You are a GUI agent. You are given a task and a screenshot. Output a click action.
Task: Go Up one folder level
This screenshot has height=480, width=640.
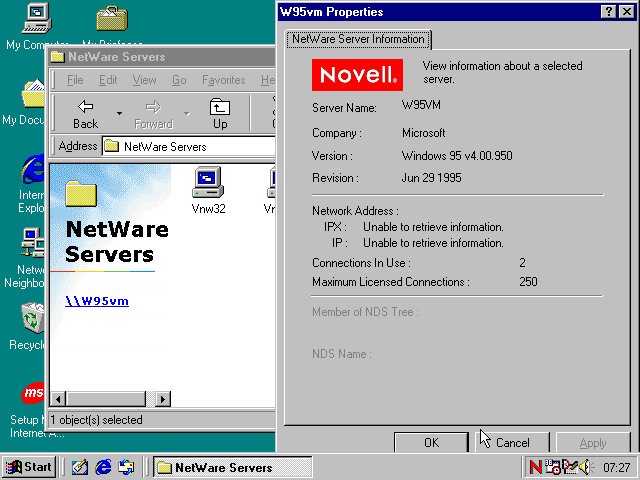coord(220,114)
